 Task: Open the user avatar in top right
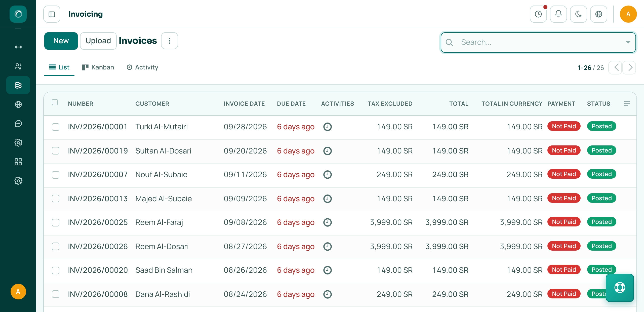click(x=628, y=14)
